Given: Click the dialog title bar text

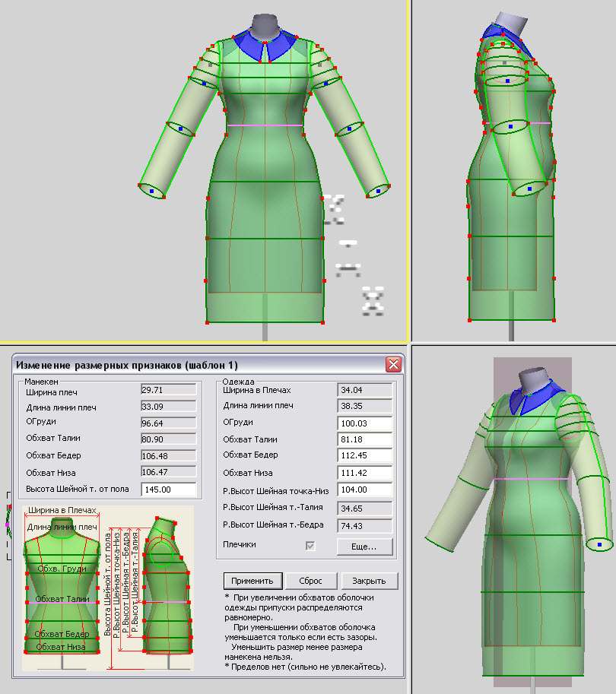Looking at the screenshot, I should point(127,365).
